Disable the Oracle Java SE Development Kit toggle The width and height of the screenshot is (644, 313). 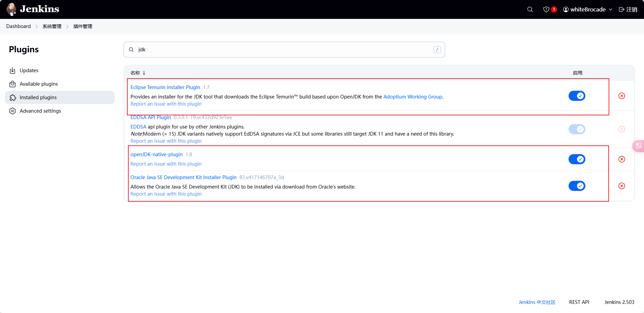(577, 186)
